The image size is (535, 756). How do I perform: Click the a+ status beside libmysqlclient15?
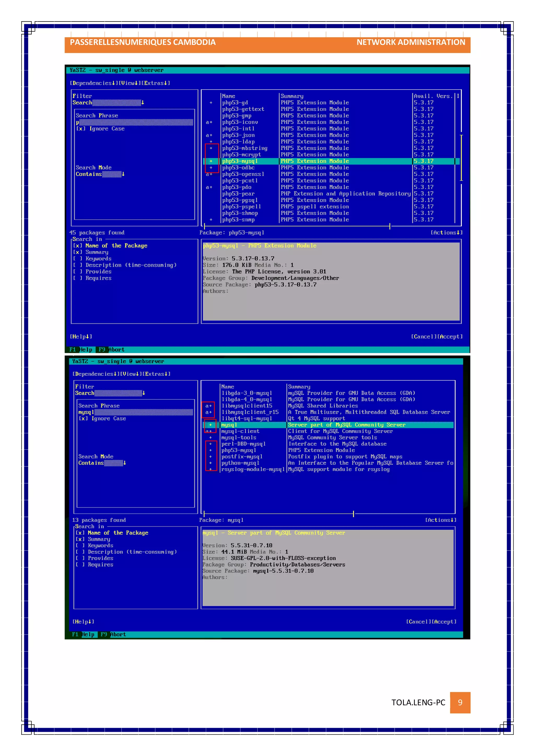coord(208,406)
